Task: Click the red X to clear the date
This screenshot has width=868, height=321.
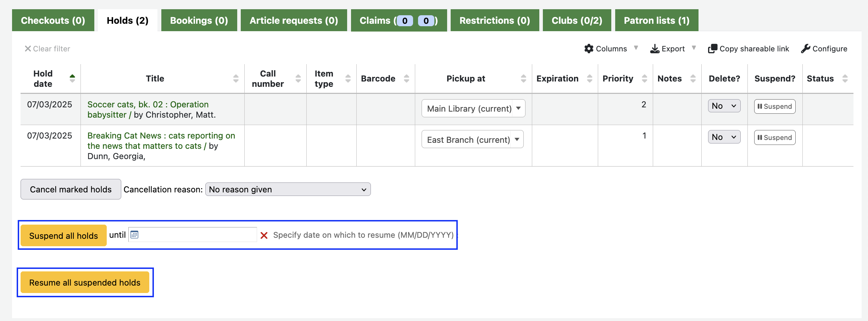Action: pos(264,235)
